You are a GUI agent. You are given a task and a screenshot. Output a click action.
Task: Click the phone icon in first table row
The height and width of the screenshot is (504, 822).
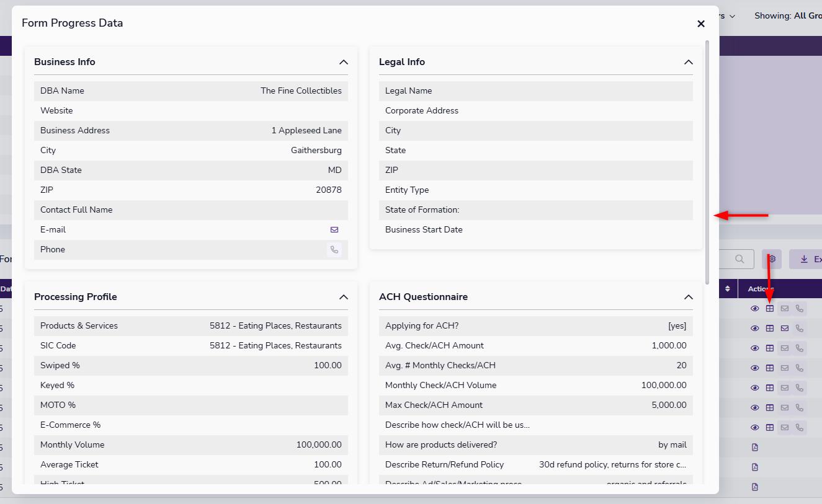pos(800,309)
